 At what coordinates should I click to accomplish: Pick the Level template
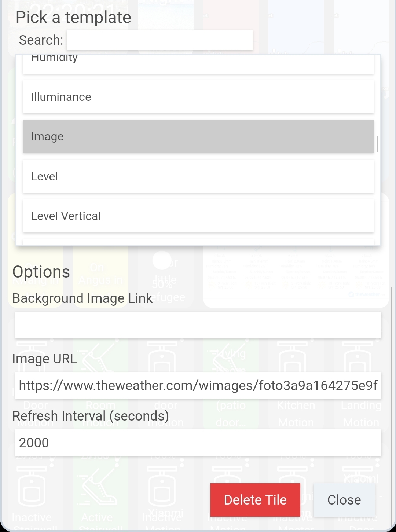(x=198, y=176)
